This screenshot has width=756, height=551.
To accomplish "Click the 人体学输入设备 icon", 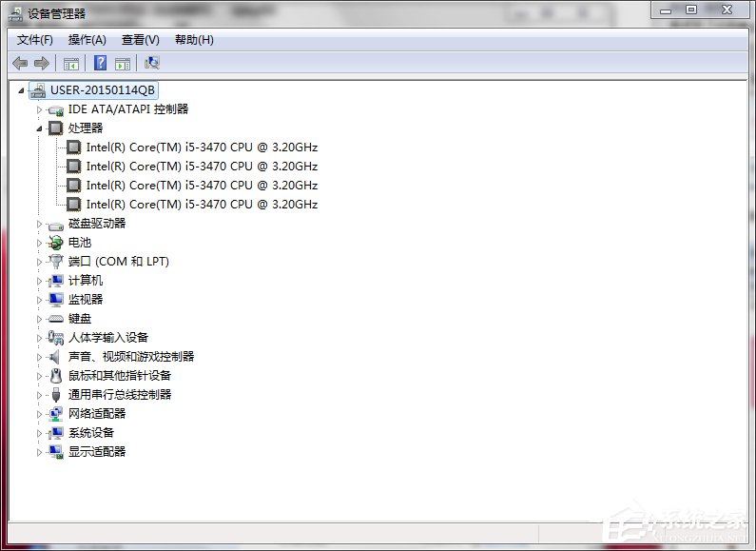I will (56, 338).
